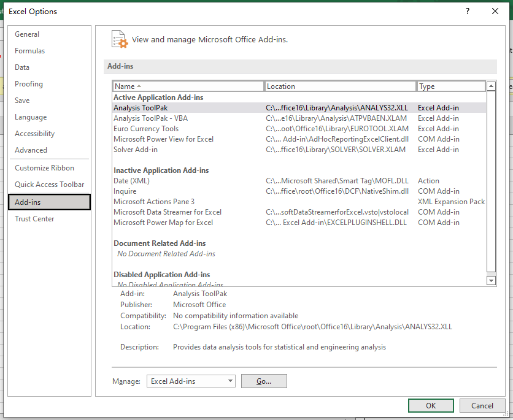Select the Add-ins category
This screenshot has height=420, width=513.
click(50, 202)
